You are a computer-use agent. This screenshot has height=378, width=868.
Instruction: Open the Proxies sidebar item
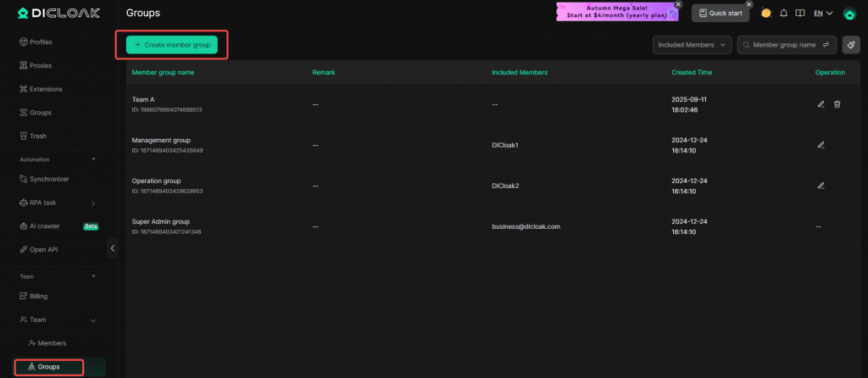coord(40,65)
